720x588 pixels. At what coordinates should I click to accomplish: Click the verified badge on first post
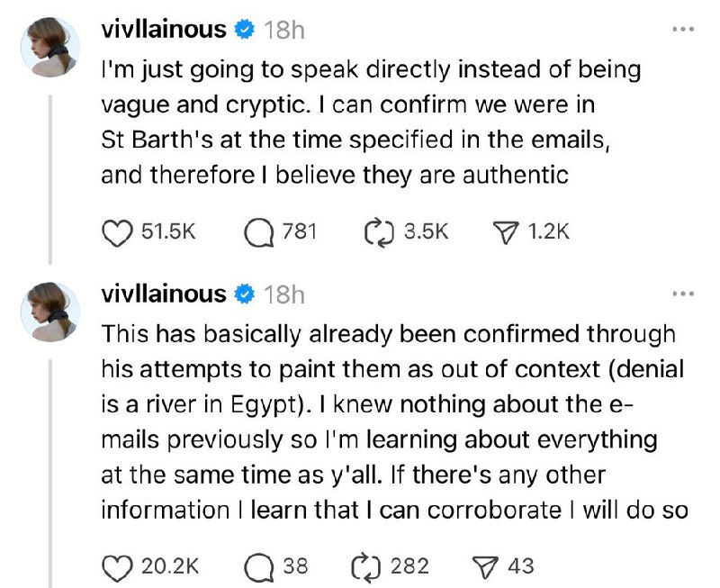pyautogui.click(x=244, y=31)
